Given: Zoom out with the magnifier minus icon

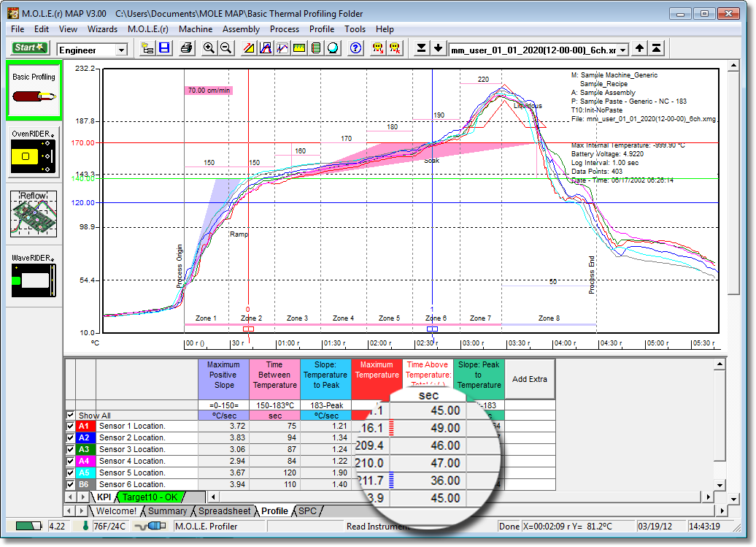Looking at the screenshot, I should (225, 48).
